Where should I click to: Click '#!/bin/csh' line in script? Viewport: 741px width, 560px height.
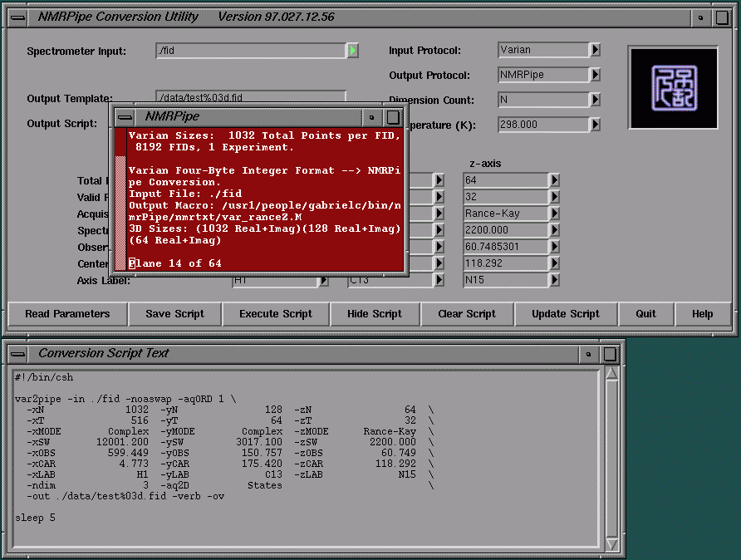(x=44, y=377)
